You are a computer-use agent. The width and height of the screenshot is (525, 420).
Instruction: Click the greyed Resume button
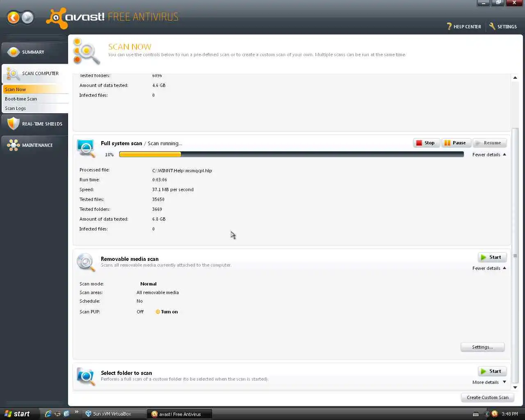point(490,143)
